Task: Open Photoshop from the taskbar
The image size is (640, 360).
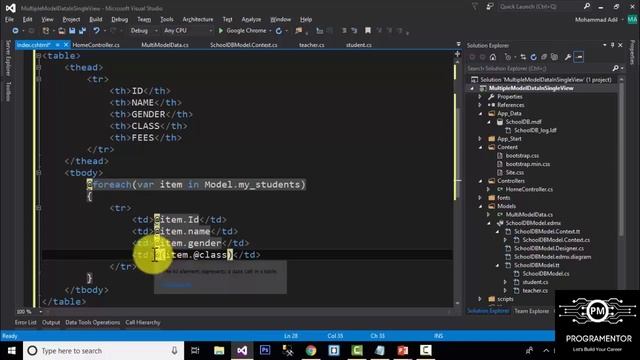Action: 265,351
